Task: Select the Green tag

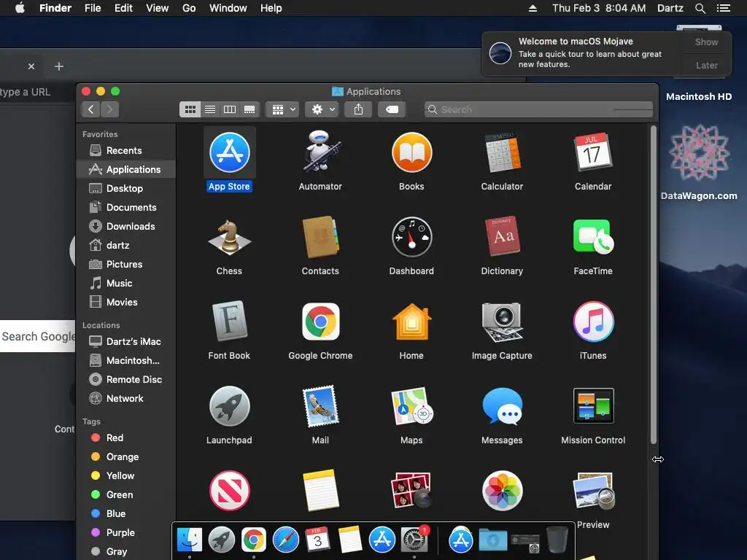Action: tap(125, 495)
